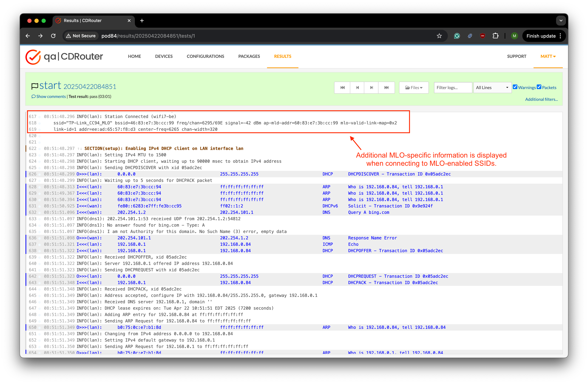Select the DHCPREQUEST packet on line 642
The image size is (588, 384).
point(294,276)
